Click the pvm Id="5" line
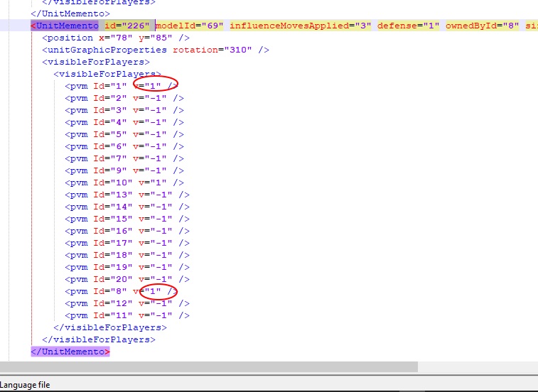538x392 pixels. pos(124,134)
